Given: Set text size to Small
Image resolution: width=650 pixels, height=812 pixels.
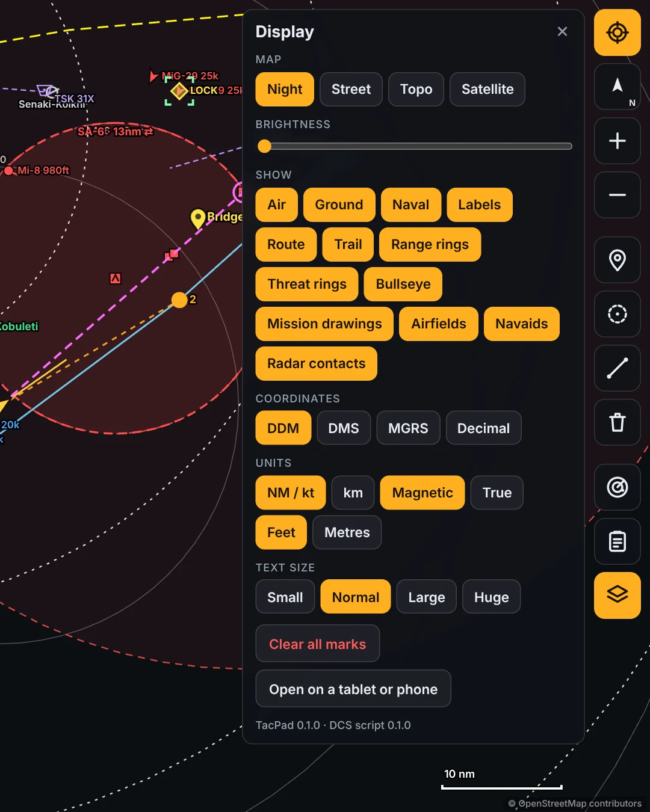Looking at the screenshot, I should (x=285, y=597).
